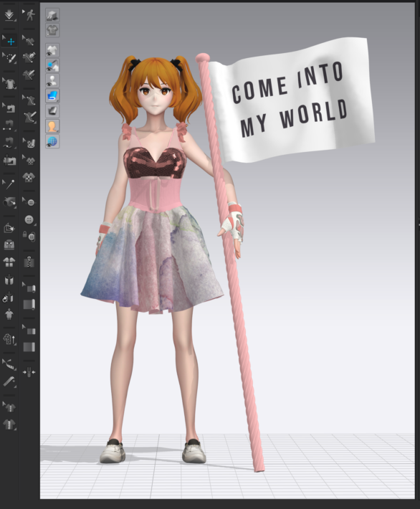Select the pinch tool with inward arrows

[x=29, y=372]
